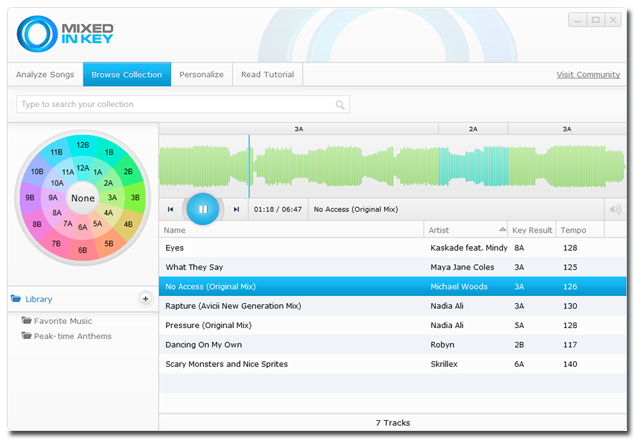
Task: Sort tracks by the Name column
Action: click(x=291, y=230)
